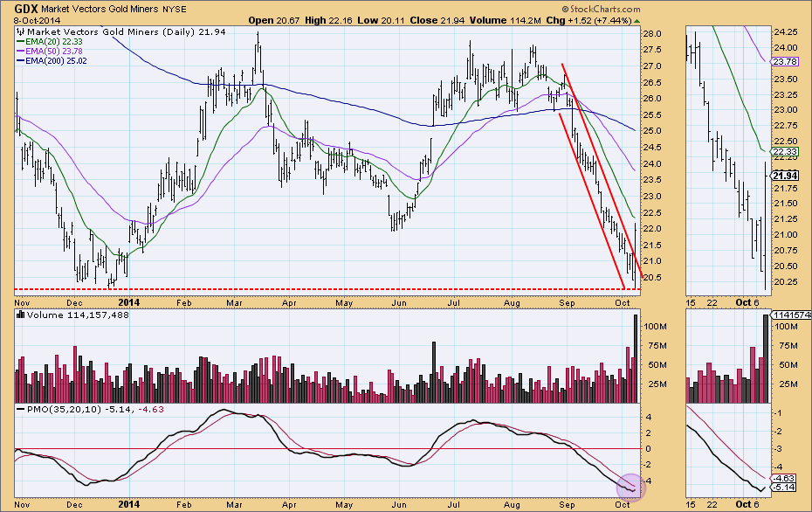
Task: Click the 20.5 price axis label
Action: pyautogui.click(x=652, y=277)
